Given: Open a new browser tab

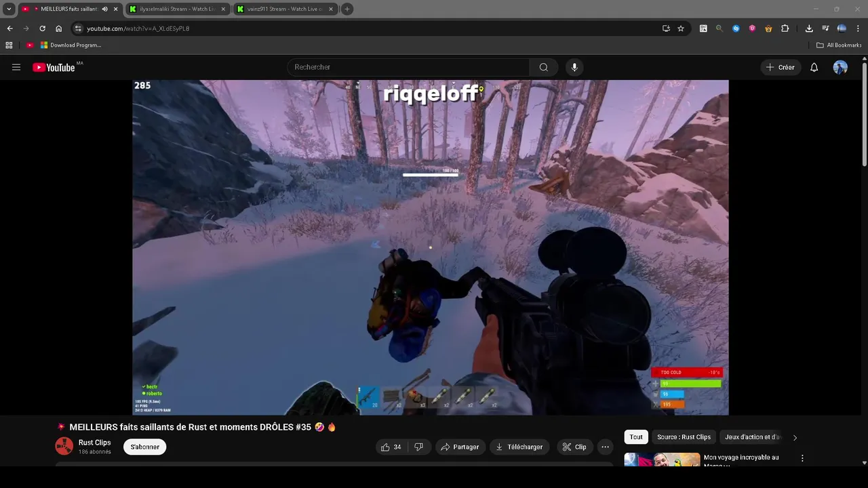Looking at the screenshot, I should pyautogui.click(x=347, y=9).
